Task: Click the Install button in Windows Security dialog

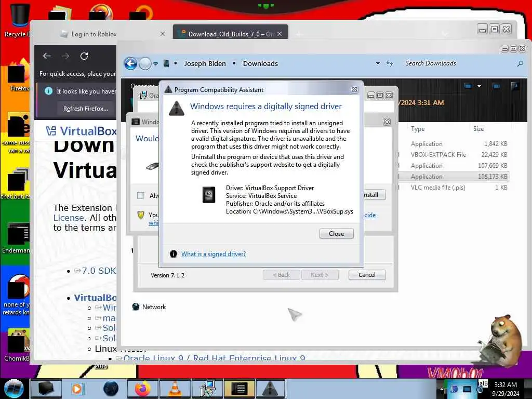Action: point(374,195)
